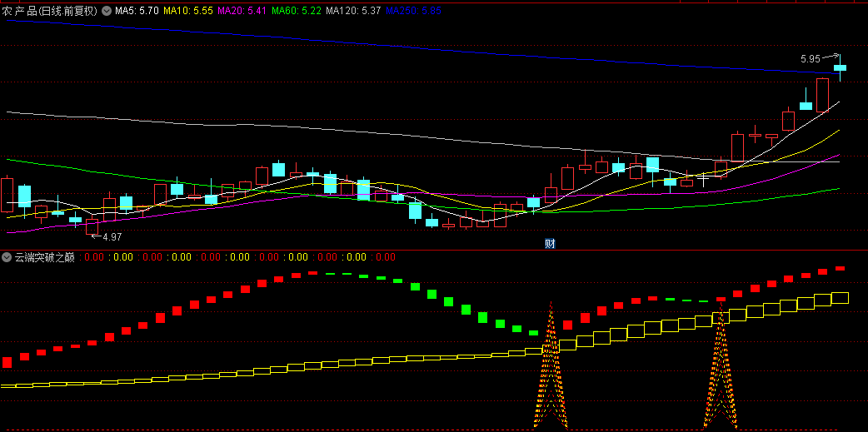Screen dimensions: 868x432
Task: Click the 5.95 high price label
Action: click(810, 57)
